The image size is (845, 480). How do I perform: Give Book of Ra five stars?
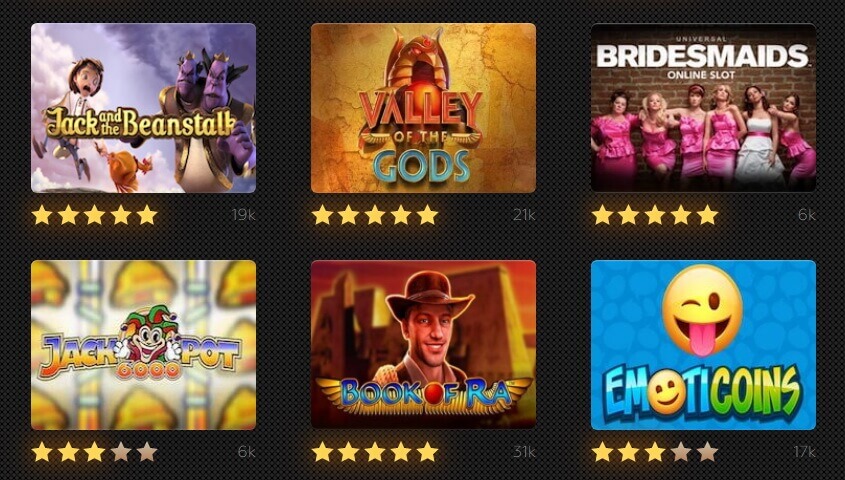pos(427,452)
